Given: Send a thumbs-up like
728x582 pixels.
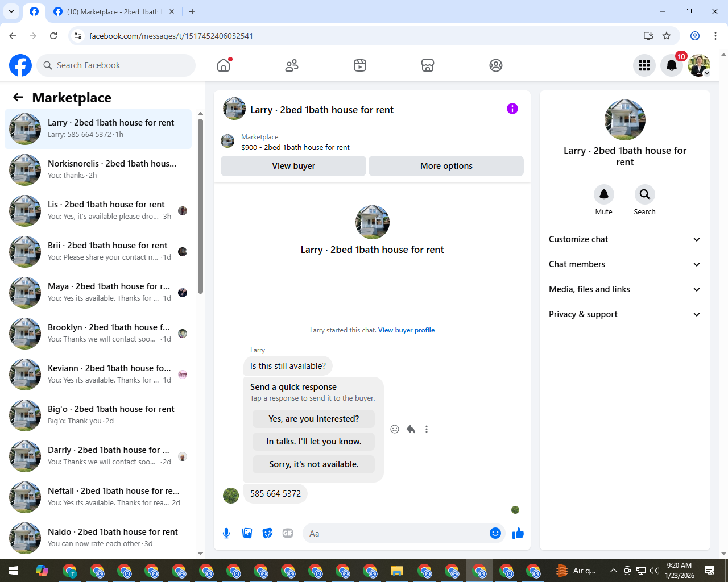Looking at the screenshot, I should point(518,533).
